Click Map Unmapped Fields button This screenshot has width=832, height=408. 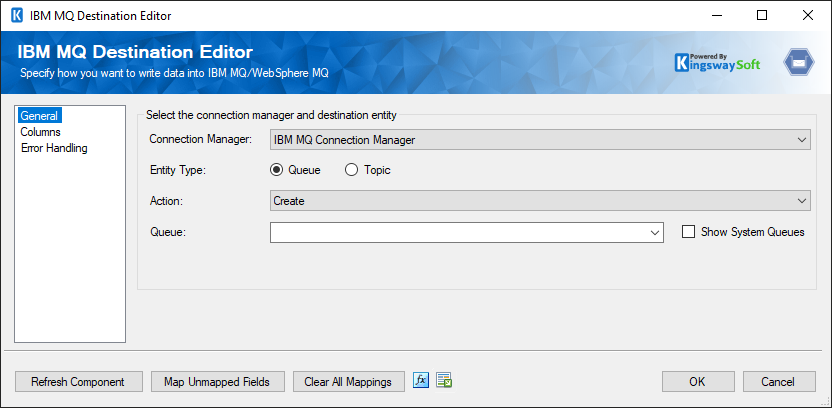pos(218,381)
